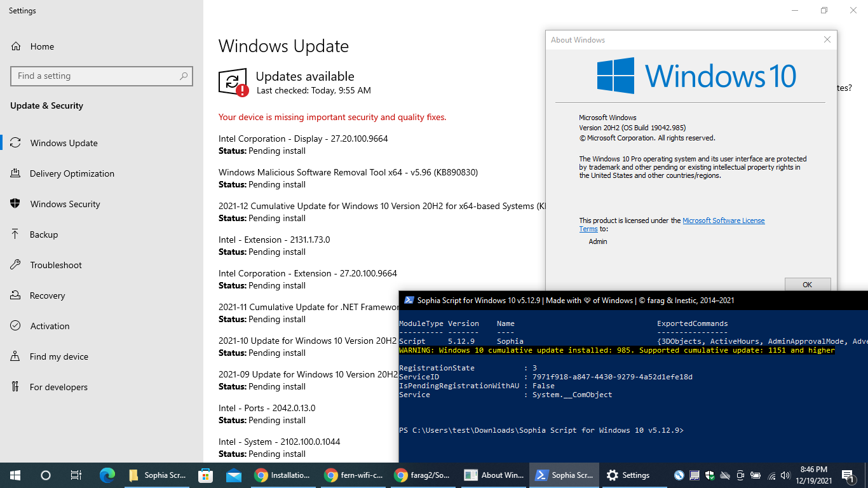Open the Microsoft Software License Terms link
868x488 pixels.
[x=723, y=220]
